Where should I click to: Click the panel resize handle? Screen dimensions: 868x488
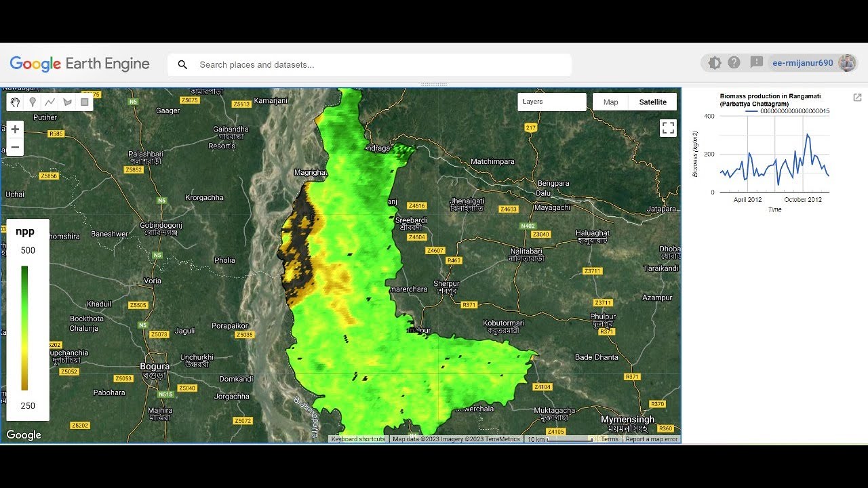[434, 85]
